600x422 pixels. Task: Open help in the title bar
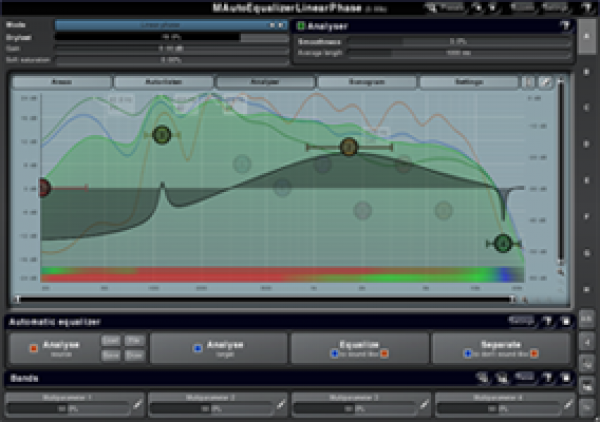(587, 7)
